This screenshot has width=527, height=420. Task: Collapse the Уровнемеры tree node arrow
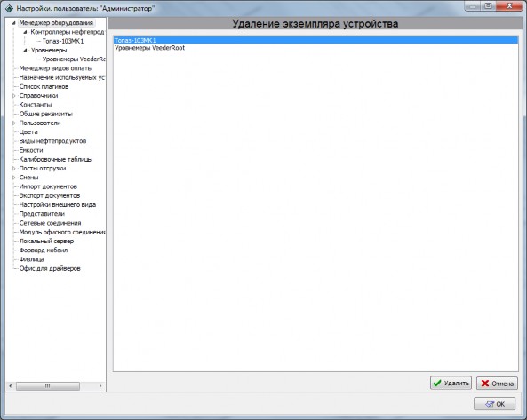25,50
